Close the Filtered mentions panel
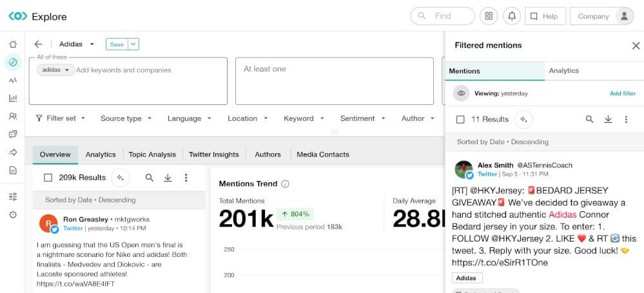 click(636, 46)
